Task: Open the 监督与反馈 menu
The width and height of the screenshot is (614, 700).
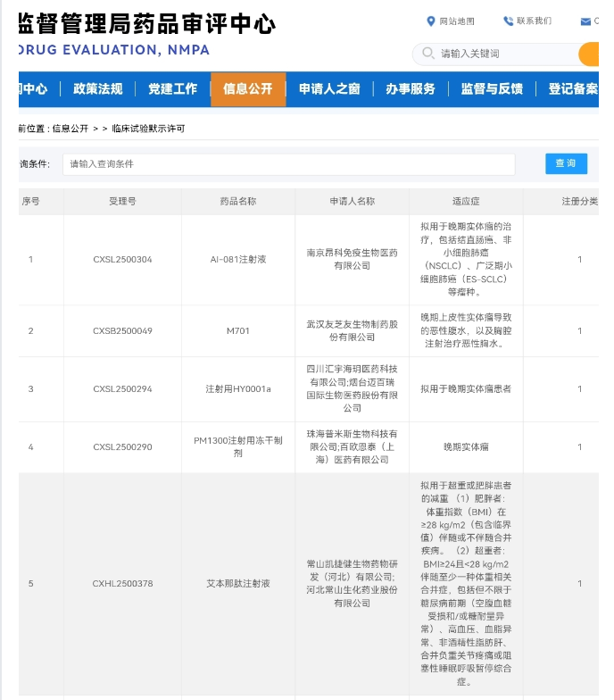Action: pyautogui.click(x=492, y=89)
